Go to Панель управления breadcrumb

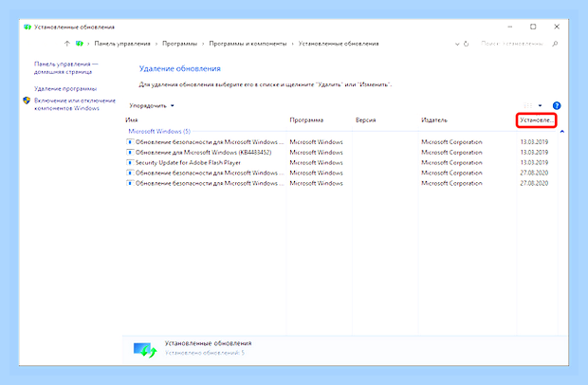point(122,44)
